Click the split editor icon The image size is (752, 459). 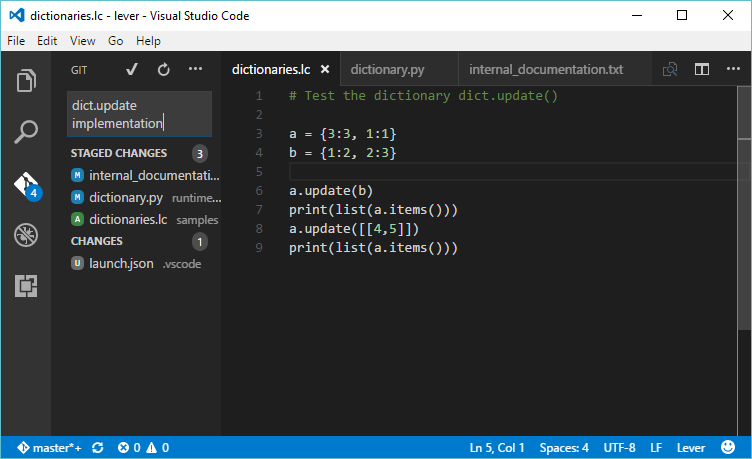tap(702, 70)
